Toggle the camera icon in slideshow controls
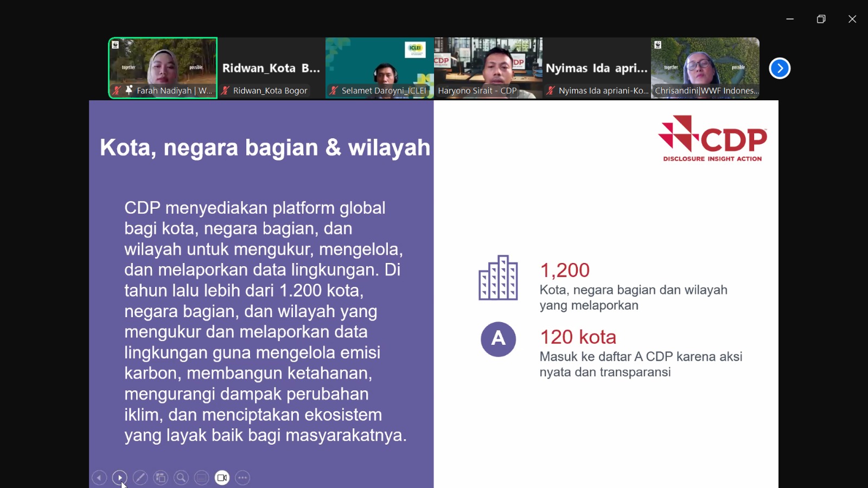 (222, 478)
